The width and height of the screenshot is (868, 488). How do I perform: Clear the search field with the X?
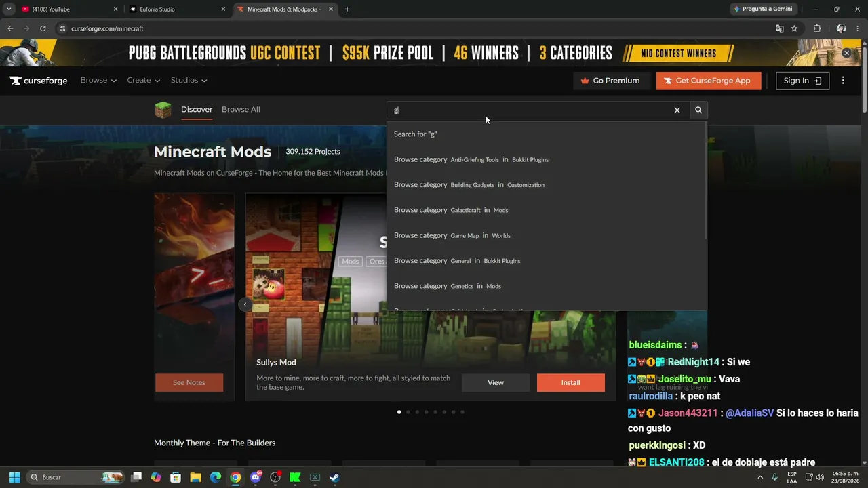coord(677,110)
